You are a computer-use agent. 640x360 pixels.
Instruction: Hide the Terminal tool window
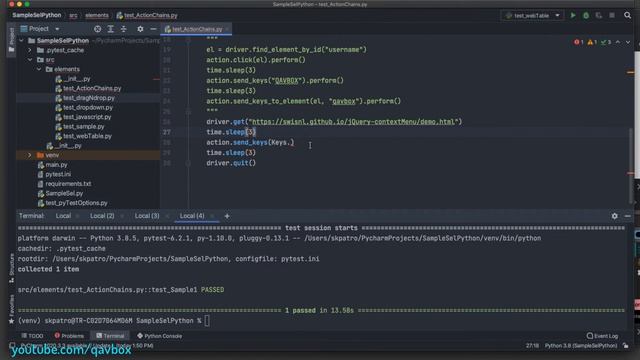click(x=627, y=216)
